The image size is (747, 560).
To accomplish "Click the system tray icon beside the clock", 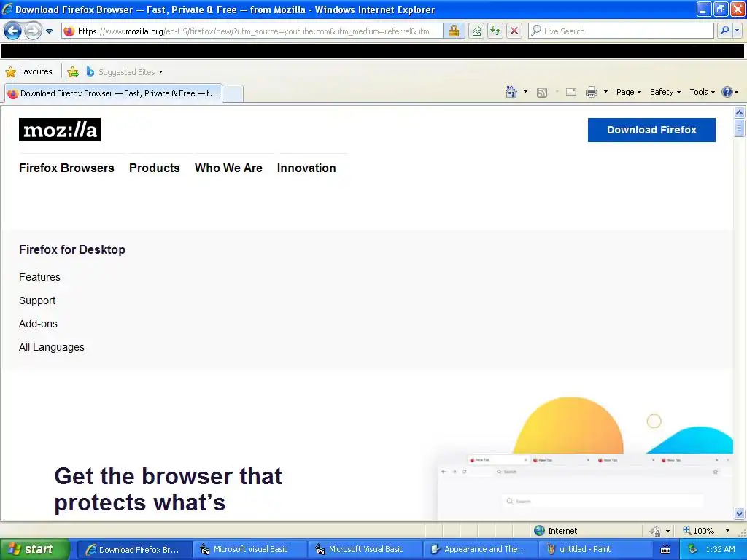I will pos(692,550).
